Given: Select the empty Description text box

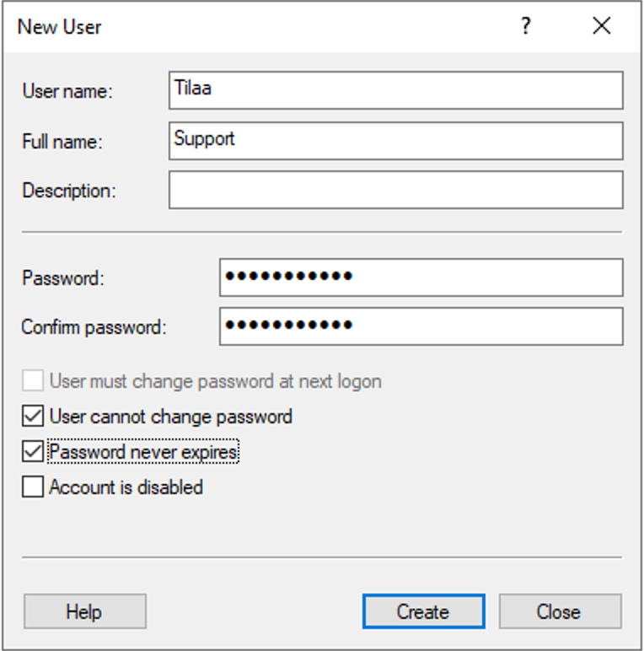Looking at the screenshot, I should pos(396,190).
